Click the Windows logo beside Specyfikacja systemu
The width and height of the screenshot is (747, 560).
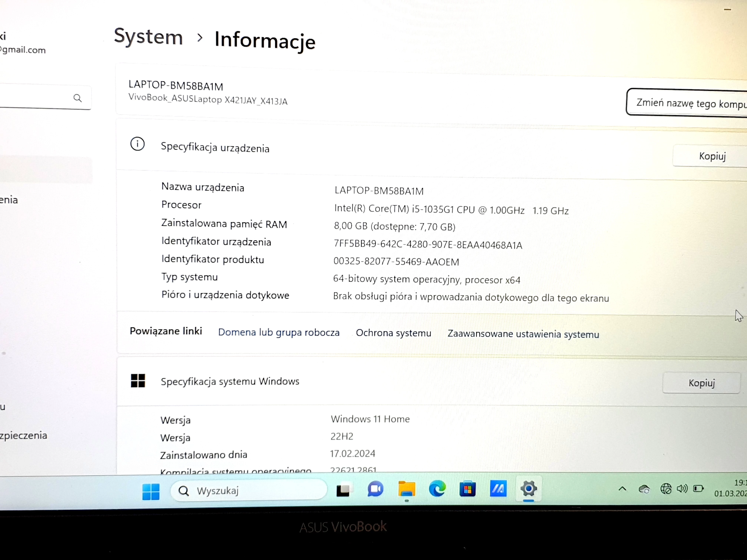point(138,381)
